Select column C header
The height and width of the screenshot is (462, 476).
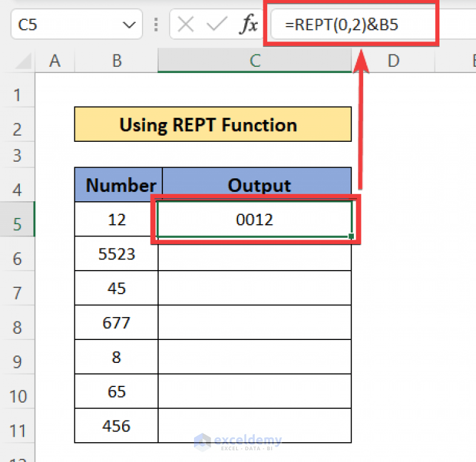pos(255,60)
